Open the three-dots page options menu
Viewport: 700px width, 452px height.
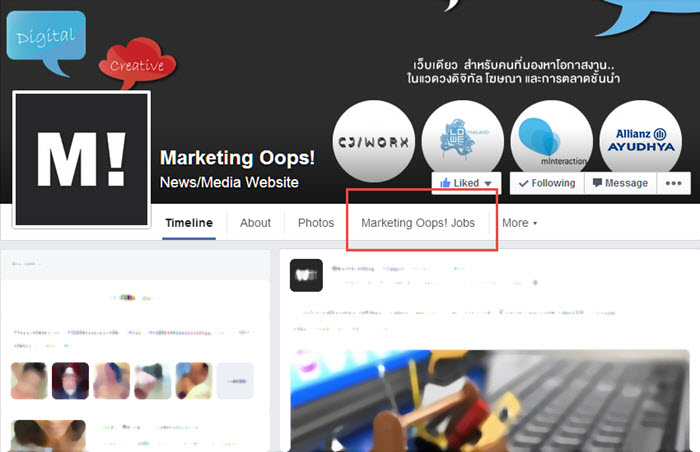click(673, 183)
